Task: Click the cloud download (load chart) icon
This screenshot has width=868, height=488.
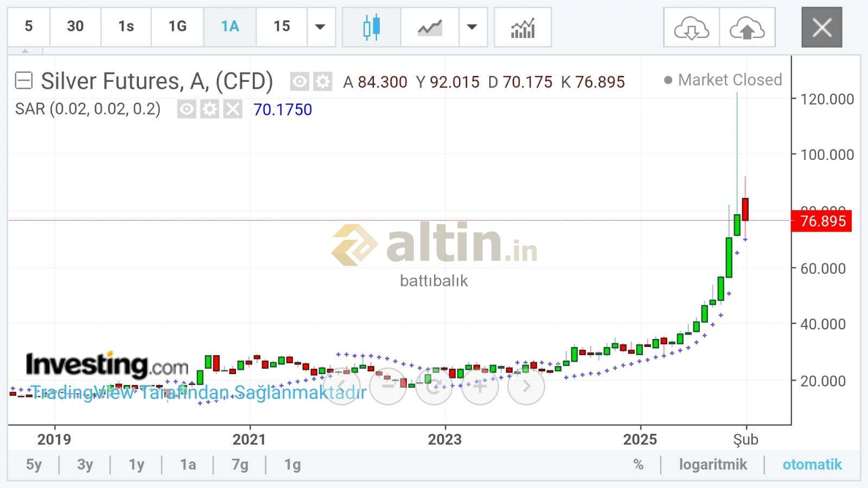Action: [691, 28]
